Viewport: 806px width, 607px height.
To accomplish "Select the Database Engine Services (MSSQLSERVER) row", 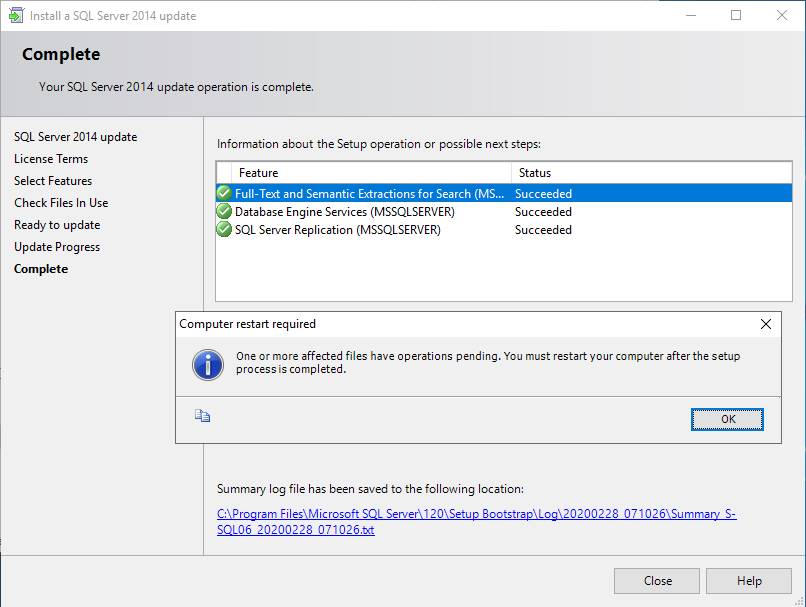I will 504,211.
